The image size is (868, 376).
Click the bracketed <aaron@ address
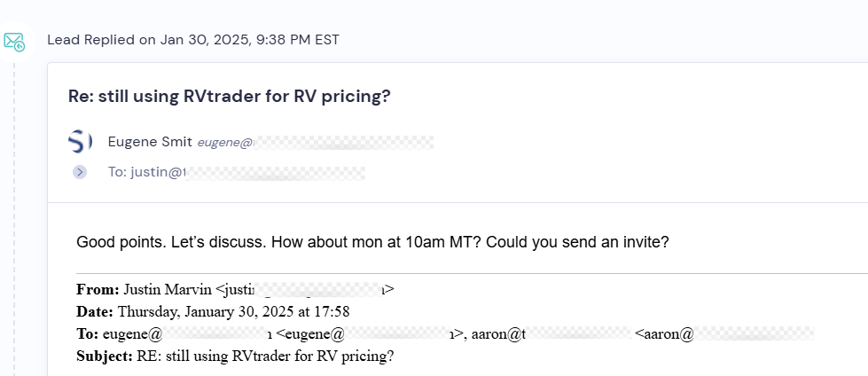point(724,334)
